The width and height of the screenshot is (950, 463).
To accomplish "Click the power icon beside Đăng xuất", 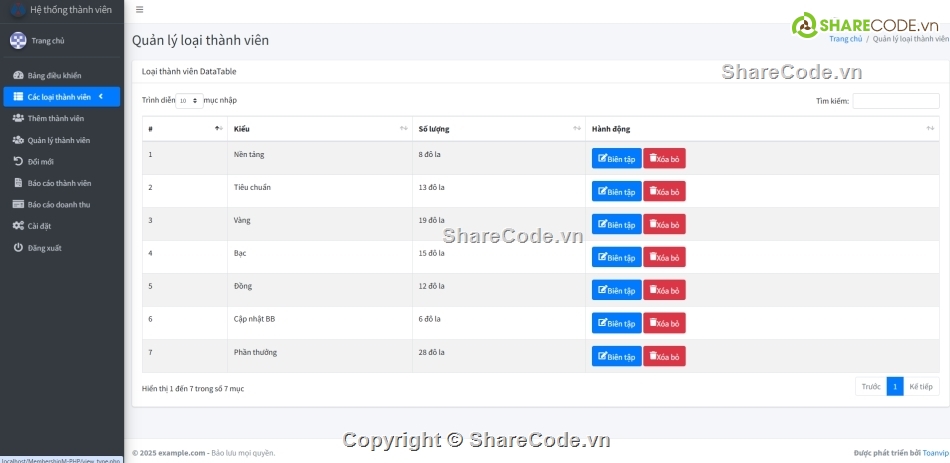I will pos(18,247).
